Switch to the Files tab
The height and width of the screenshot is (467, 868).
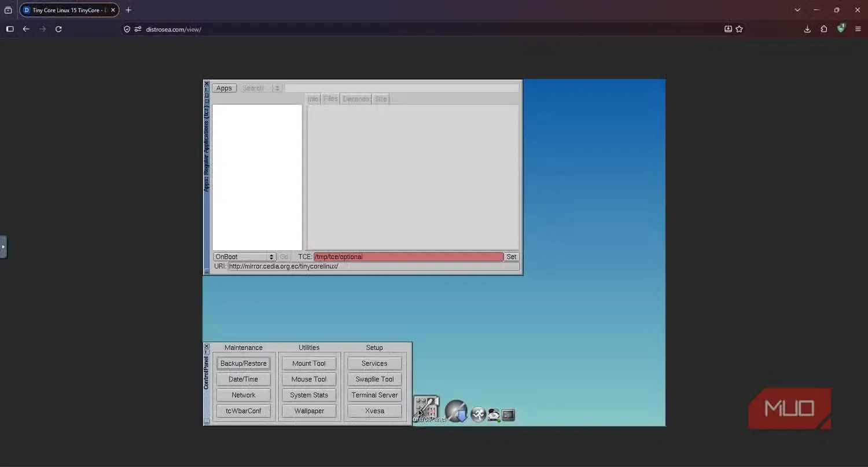click(x=330, y=99)
